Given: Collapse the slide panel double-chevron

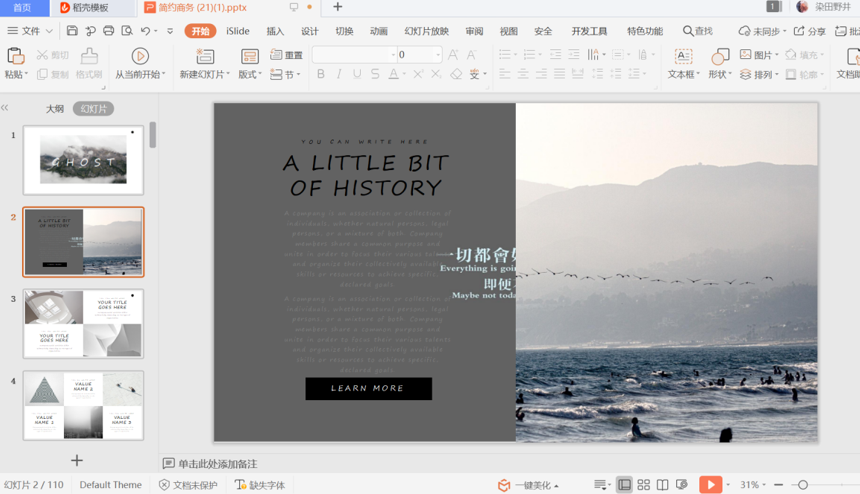Looking at the screenshot, I should 4,108.
